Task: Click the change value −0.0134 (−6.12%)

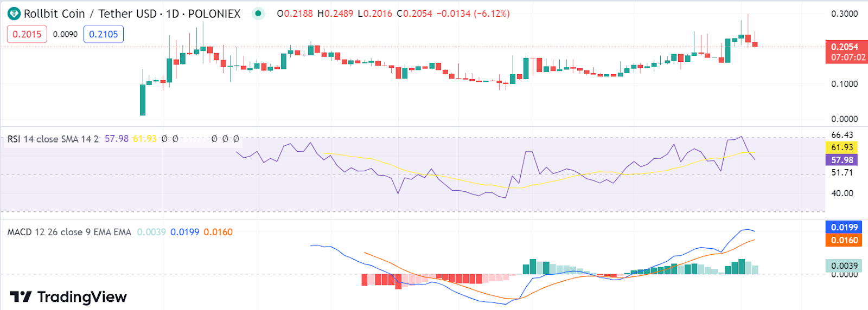Action: click(x=473, y=14)
